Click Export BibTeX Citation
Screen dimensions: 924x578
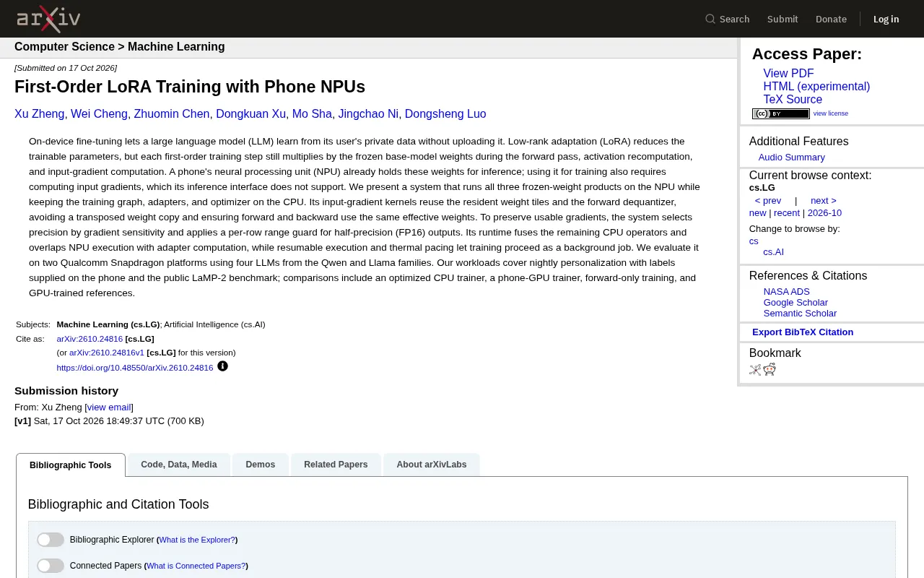pyautogui.click(x=803, y=332)
